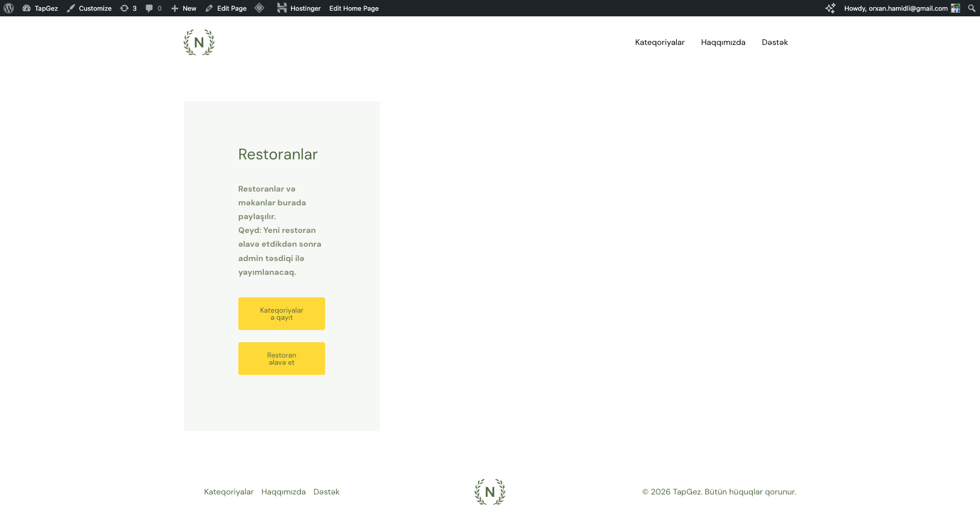Open Haqqımızda in the top navigation
The image size is (980, 520).
click(723, 42)
